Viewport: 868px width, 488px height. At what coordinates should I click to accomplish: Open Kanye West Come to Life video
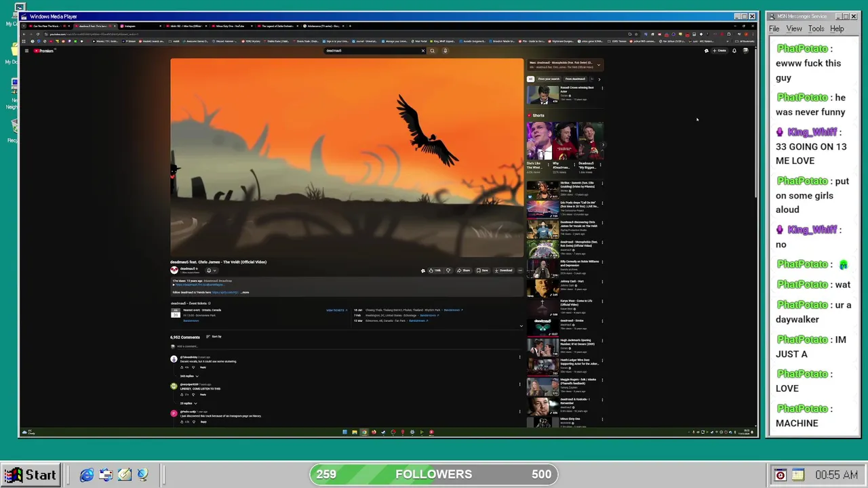point(542,308)
